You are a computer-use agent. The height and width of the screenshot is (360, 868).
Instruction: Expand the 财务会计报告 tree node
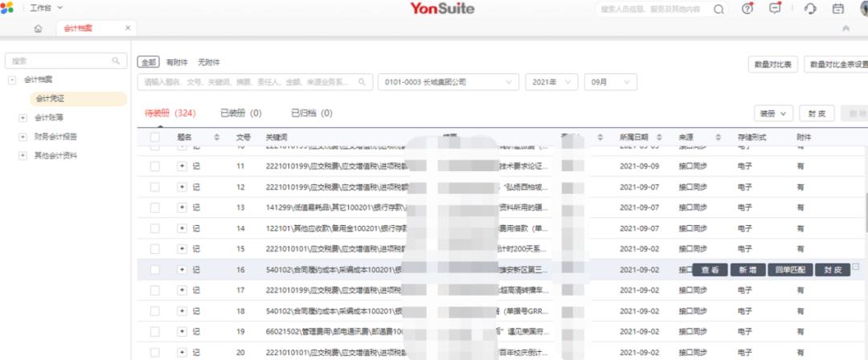tap(23, 137)
